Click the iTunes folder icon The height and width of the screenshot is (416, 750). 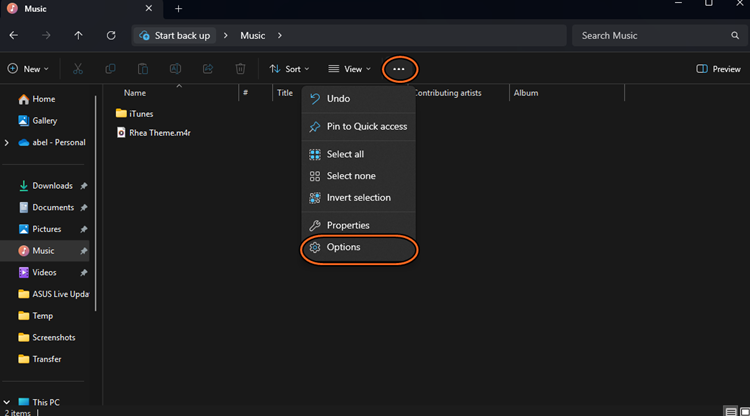tap(121, 113)
